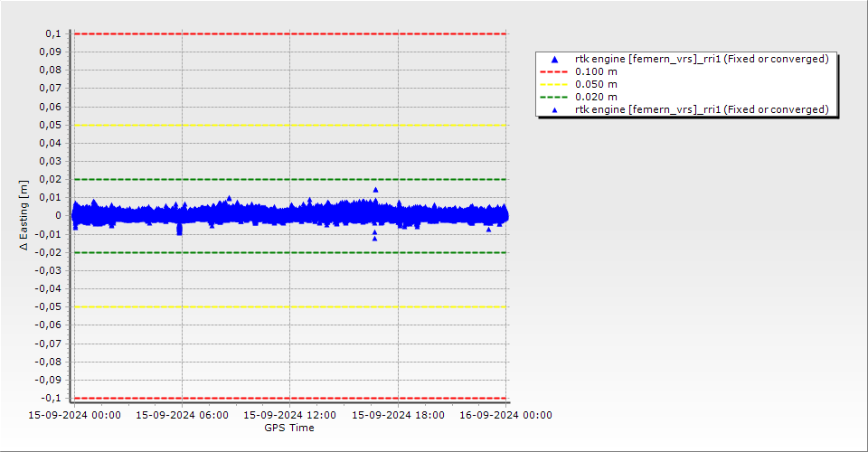Select the yellow dashed 0.050 m legend line
Viewport: 868px width, 452px height.
[555, 84]
